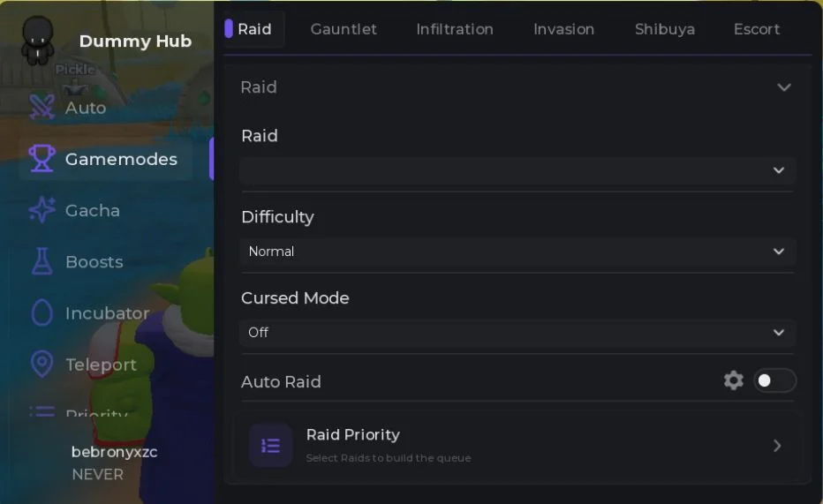Select the Gamemodes trophy icon
The height and width of the screenshot is (504, 823).
(x=42, y=158)
